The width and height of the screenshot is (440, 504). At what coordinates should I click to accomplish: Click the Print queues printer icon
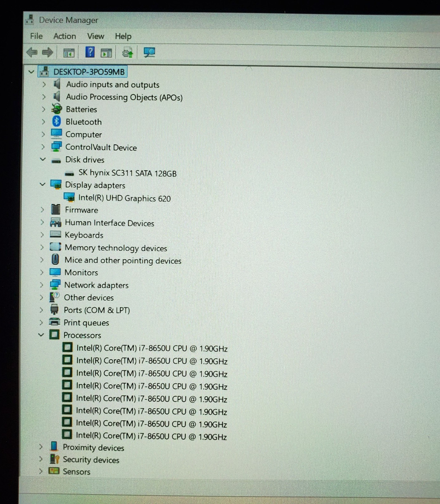[55, 322]
